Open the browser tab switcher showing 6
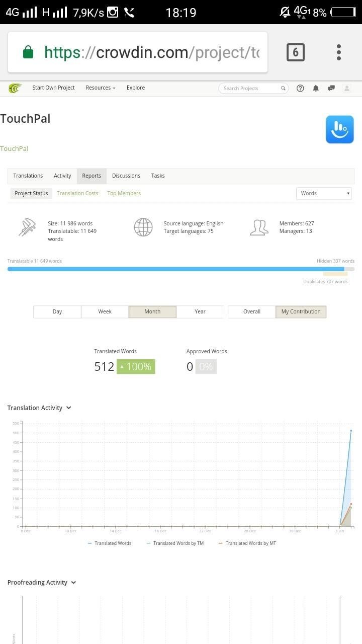 coord(296,52)
